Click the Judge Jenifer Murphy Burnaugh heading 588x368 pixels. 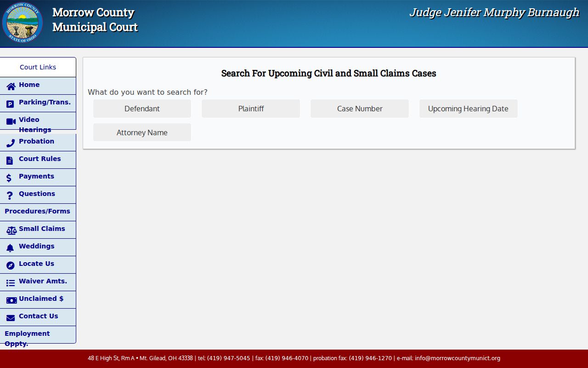[x=494, y=12]
